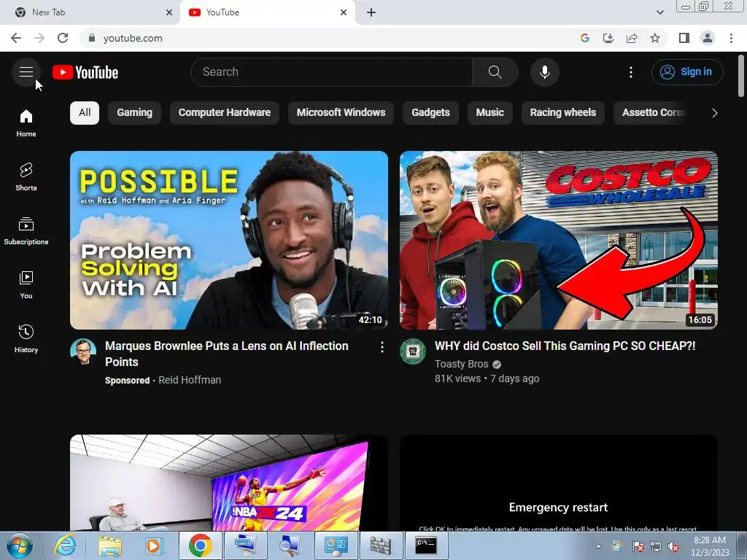Launch Internet Explorer from taskbar
The image size is (747, 560).
pyautogui.click(x=64, y=545)
